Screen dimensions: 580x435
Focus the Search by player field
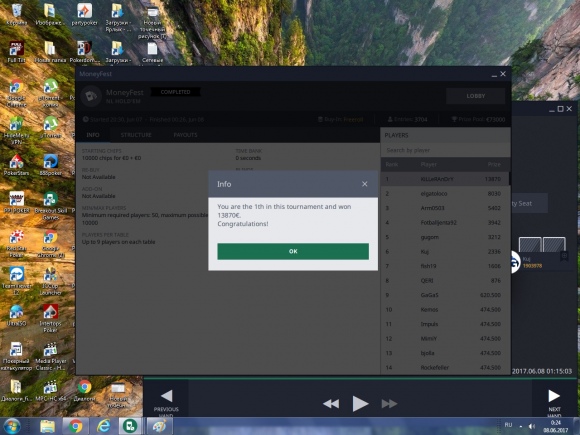[x=445, y=150]
